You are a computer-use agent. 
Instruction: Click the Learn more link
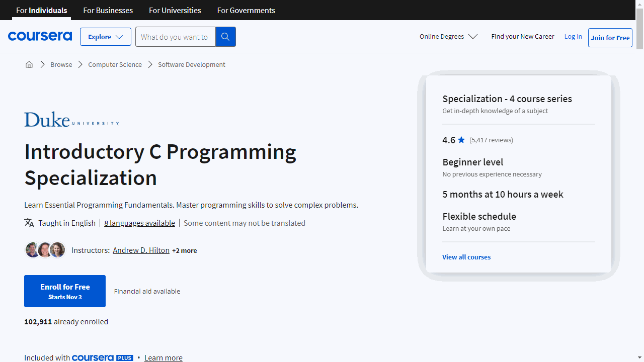point(164,358)
